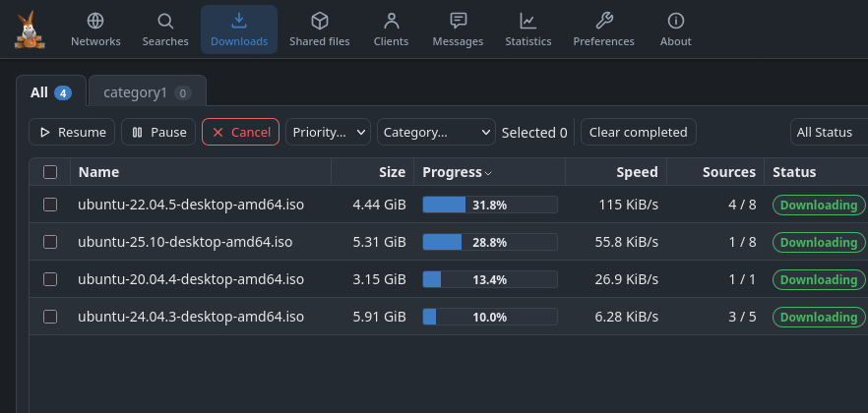868x413 pixels.
Task: Check the ubuntu-24.04.3 row checkbox
Action: point(50,317)
